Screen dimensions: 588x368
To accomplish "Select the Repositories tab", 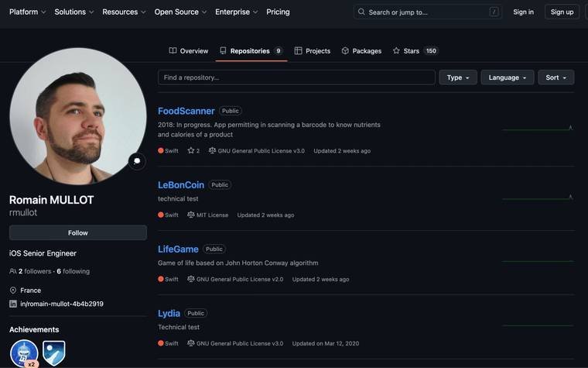I will (x=251, y=50).
